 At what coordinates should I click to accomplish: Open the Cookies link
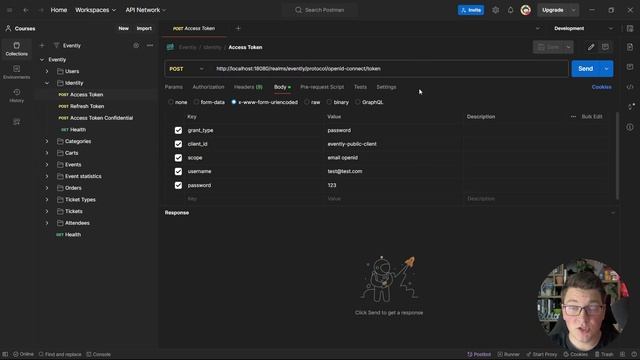(x=602, y=87)
